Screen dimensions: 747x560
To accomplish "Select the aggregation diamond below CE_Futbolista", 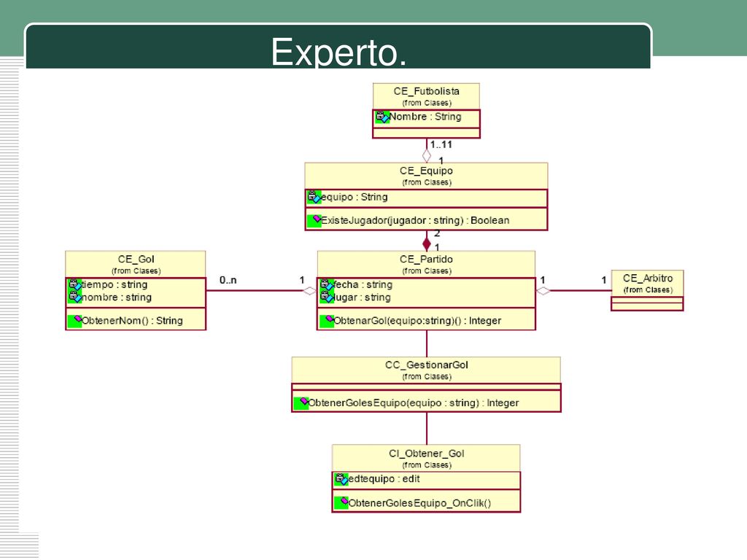I will click(x=426, y=156).
